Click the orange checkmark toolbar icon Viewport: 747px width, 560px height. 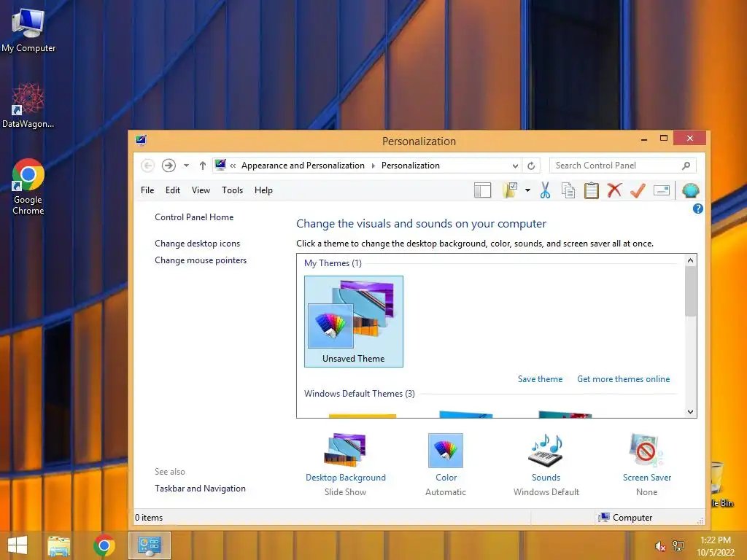[638, 190]
